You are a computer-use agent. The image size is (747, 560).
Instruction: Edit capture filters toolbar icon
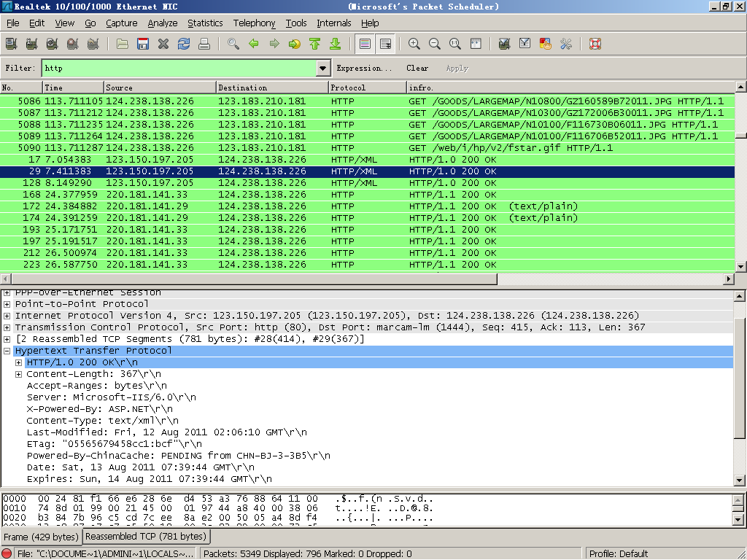[505, 44]
